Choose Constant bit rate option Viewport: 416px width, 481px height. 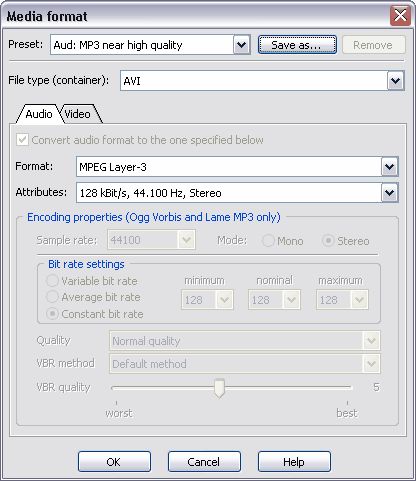click(x=52, y=314)
